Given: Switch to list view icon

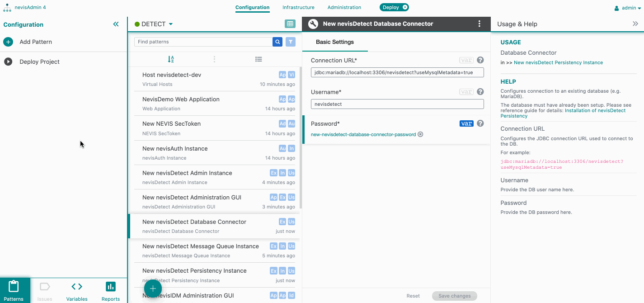Looking at the screenshot, I should [x=259, y=59].
